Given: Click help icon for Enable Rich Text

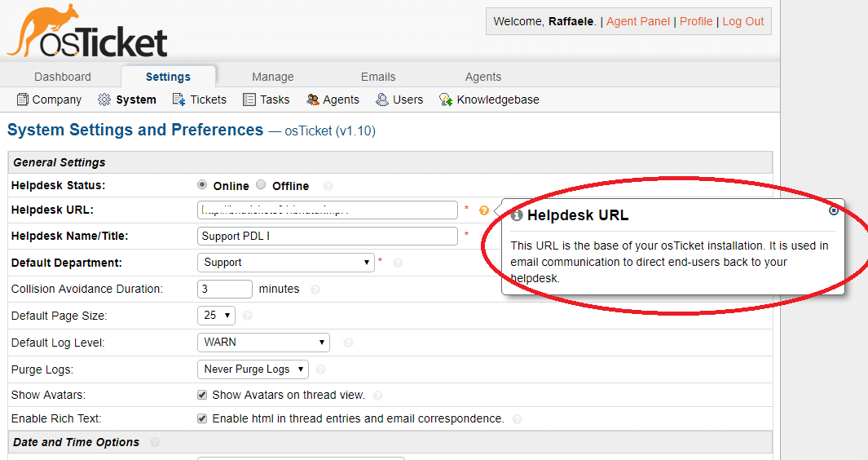Looking at the screenshot, I should click(x=517, y=419).
